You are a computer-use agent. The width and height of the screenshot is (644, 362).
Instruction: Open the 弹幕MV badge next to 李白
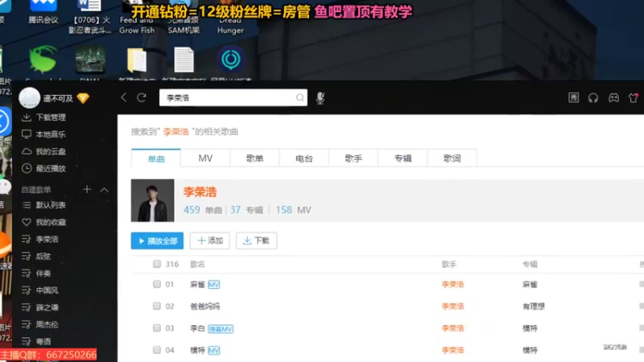pyautogui.click(x=221, y=329)
